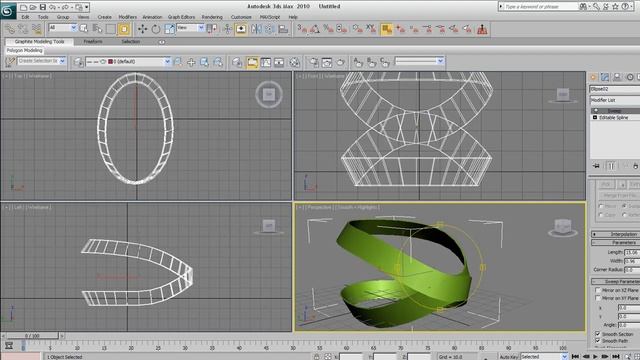Open the quick access toolbar customize arrow
Screen dimensions: 640x360
coord(87,7)
